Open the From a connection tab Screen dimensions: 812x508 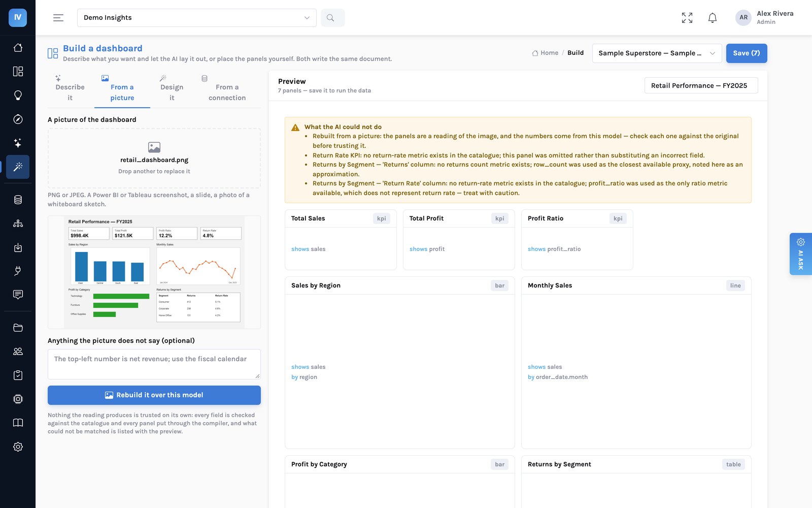tap(227, 89)
